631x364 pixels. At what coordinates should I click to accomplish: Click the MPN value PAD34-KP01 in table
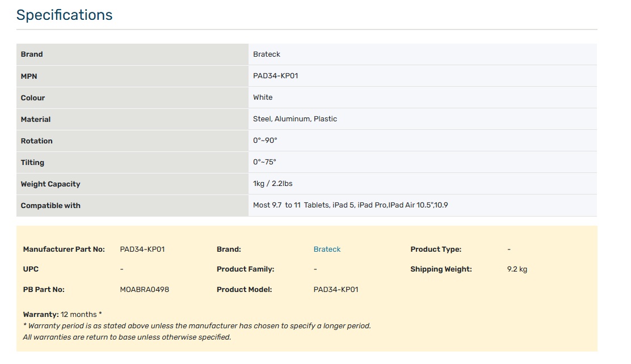pyautogui.click(x=275, y=76)
